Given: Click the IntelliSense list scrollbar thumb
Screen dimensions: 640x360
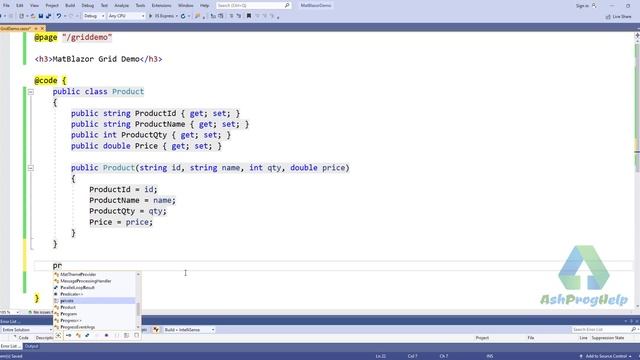Looking at the screenshot, I should coord(138,309).
